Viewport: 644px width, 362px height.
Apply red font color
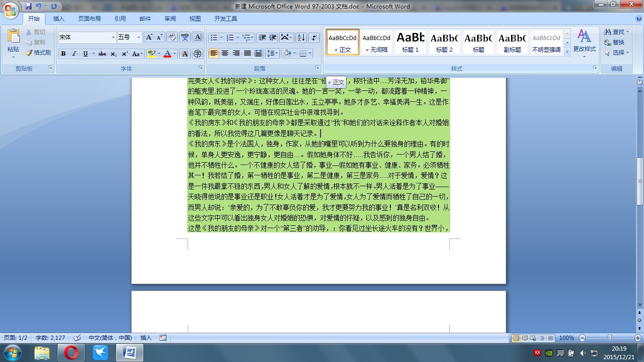pos(167,54)
